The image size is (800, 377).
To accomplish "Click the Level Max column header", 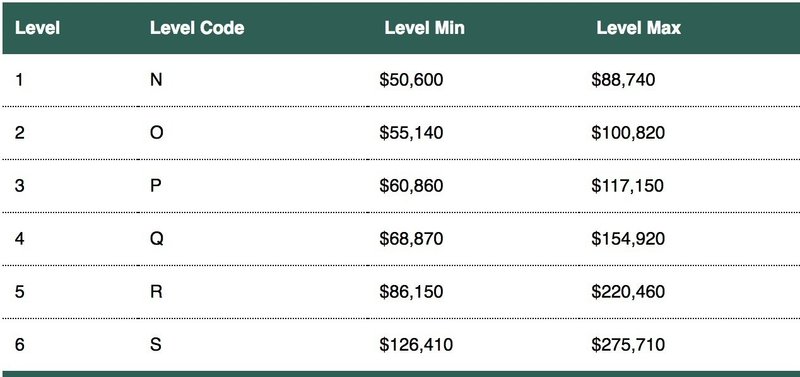I will tap(638, 28).
